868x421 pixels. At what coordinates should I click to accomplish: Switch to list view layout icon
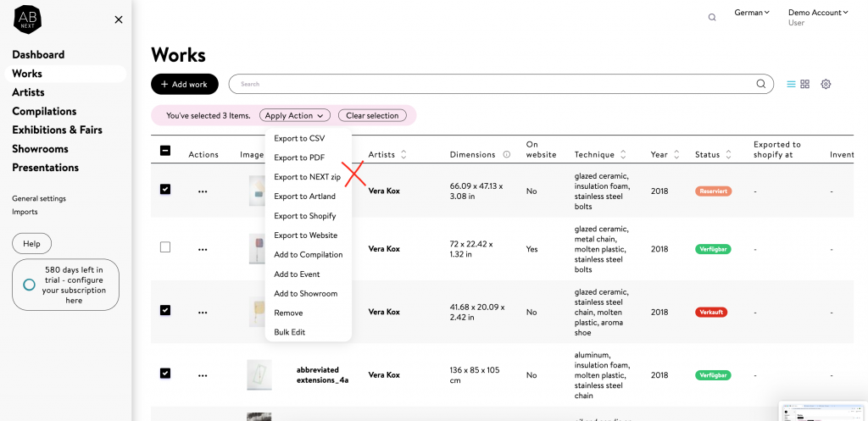pos(791,84)
